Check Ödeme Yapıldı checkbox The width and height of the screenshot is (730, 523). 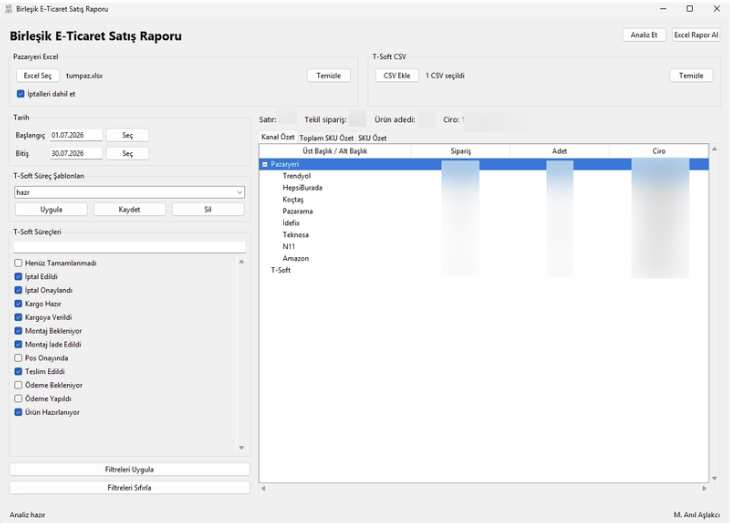click(18, 399)
